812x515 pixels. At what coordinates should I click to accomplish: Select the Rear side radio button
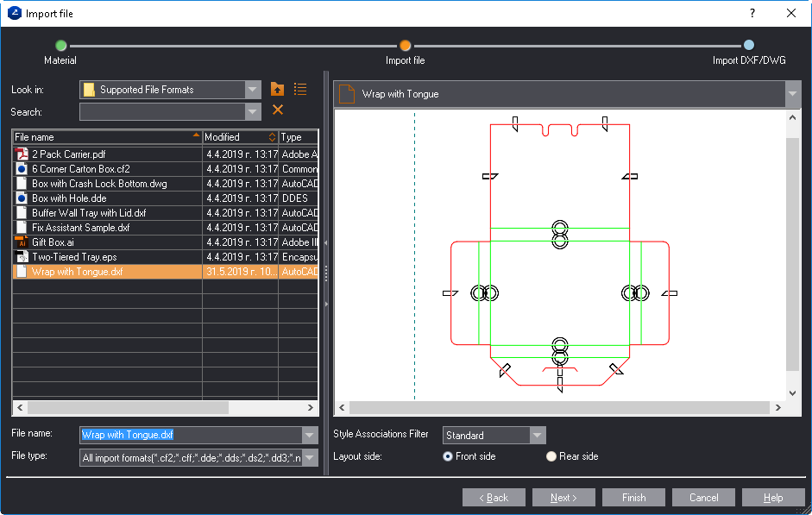[551, 456]
